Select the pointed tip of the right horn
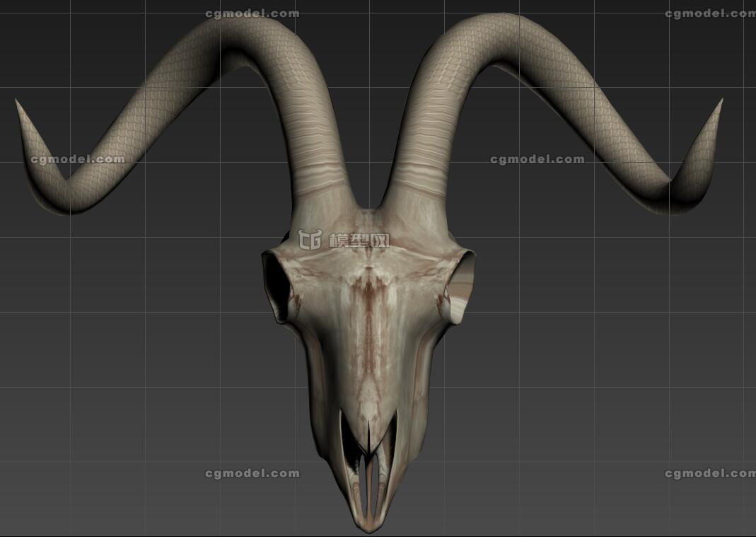This screenshot has width=756, height=537. (721, 103)
